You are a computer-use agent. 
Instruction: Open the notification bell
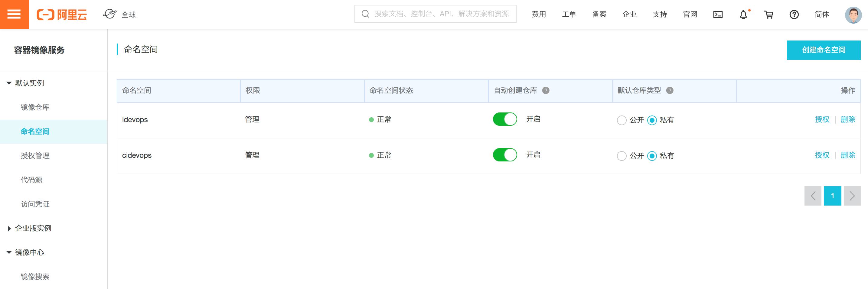click(743, 15)
